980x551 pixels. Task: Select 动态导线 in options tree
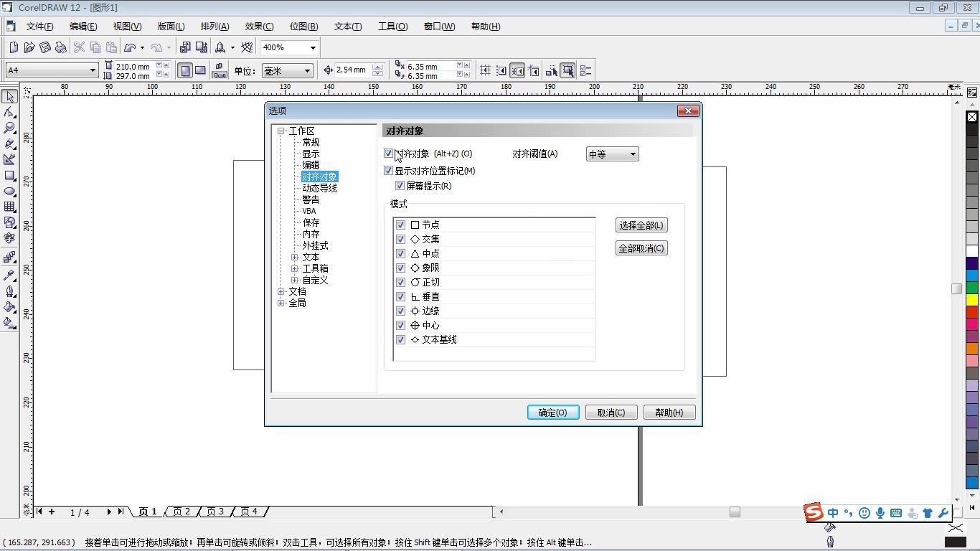tap(319, 188)
